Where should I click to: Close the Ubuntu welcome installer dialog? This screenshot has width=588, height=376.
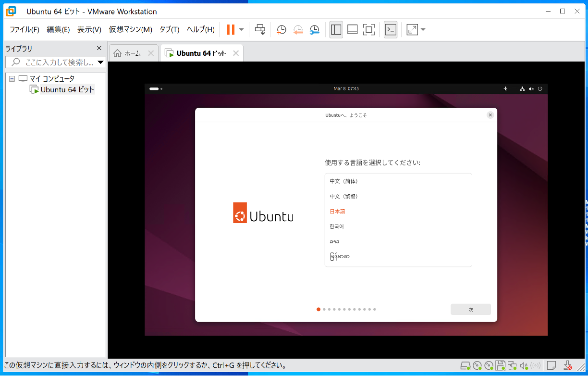coord(490,115)
